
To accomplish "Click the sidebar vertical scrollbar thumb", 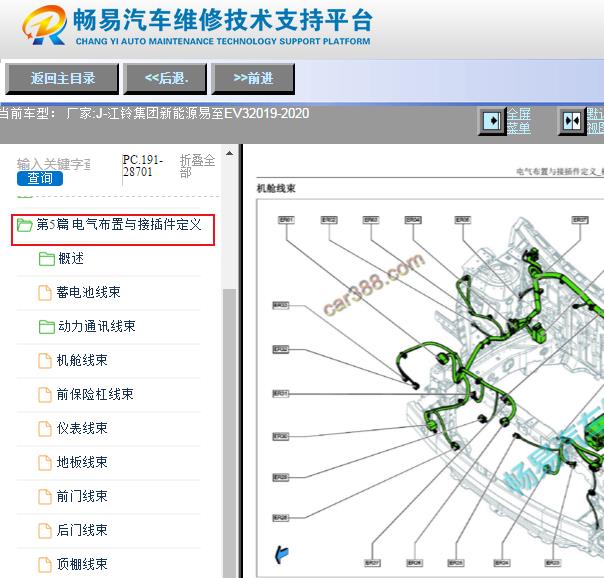I will tap(230, 431).
